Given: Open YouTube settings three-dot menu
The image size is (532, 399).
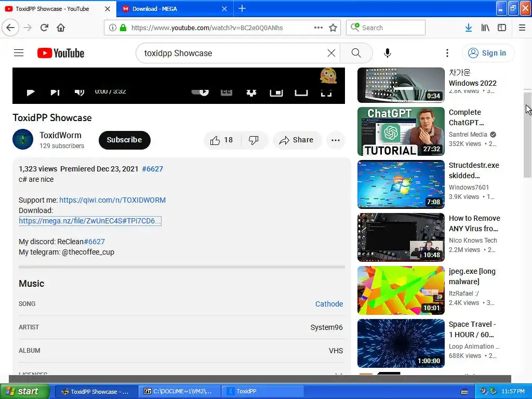Looking at the screenshot, I should coord(447,53).
